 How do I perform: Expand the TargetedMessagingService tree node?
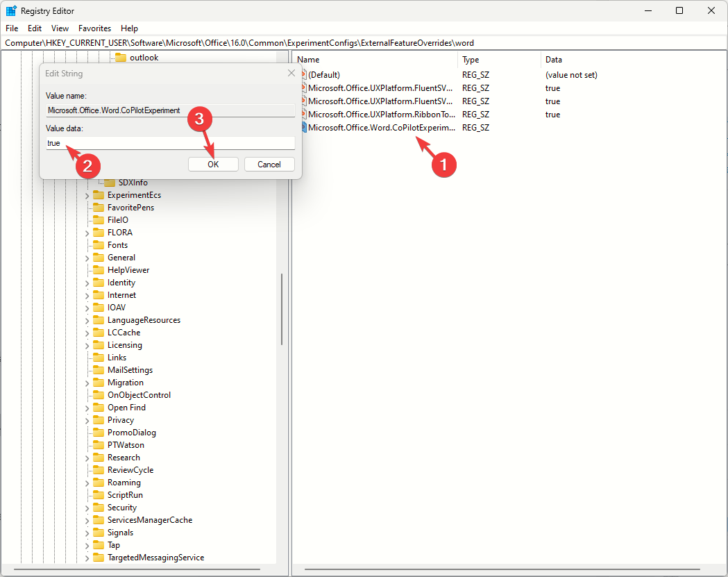pyautogui.click(x=87, y=558)
